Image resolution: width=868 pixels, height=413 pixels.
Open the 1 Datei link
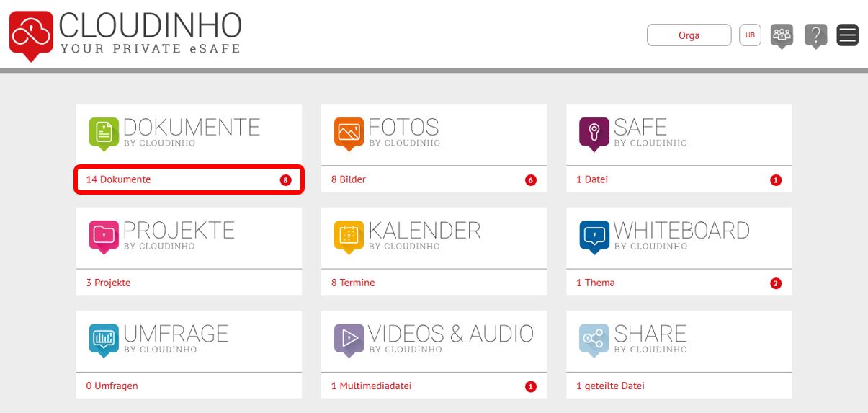click(592, 179)
